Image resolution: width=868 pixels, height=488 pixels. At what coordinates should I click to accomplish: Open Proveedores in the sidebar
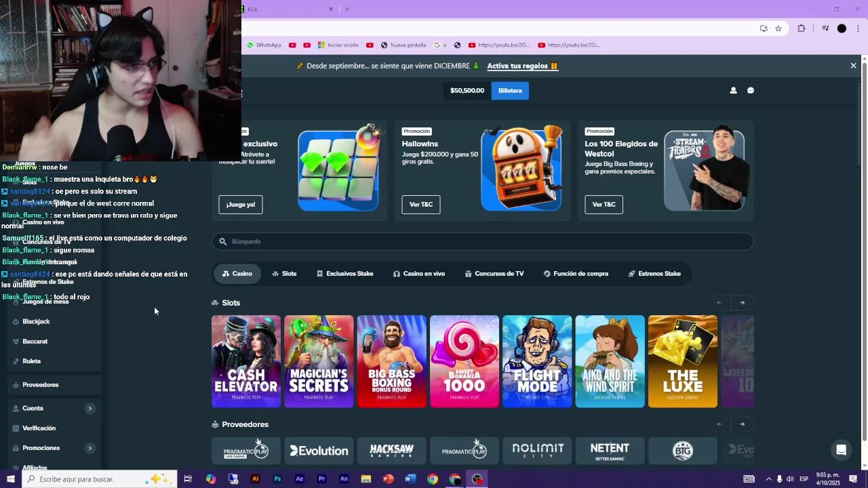pyautogui.click(x=53, y=385)
